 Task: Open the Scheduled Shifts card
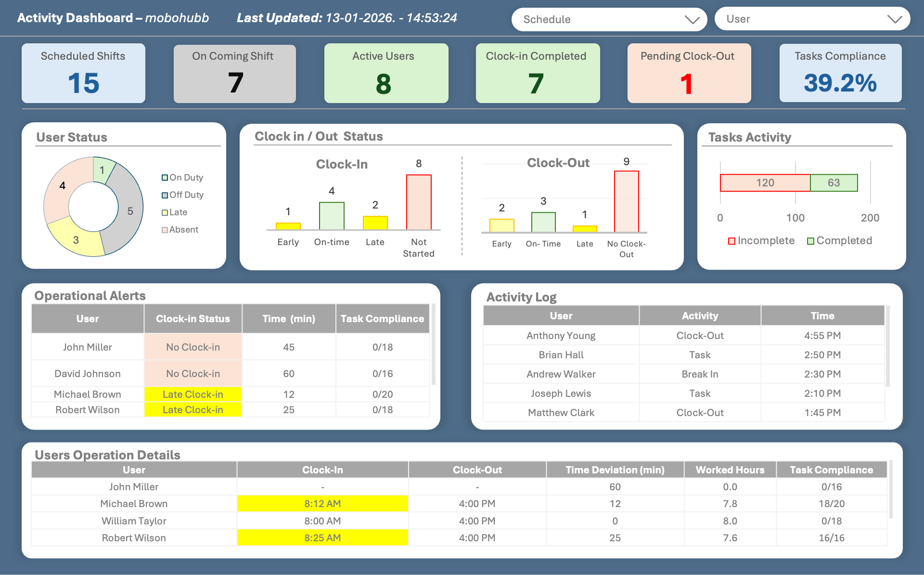pyautogui.click(x=83, y=73)
